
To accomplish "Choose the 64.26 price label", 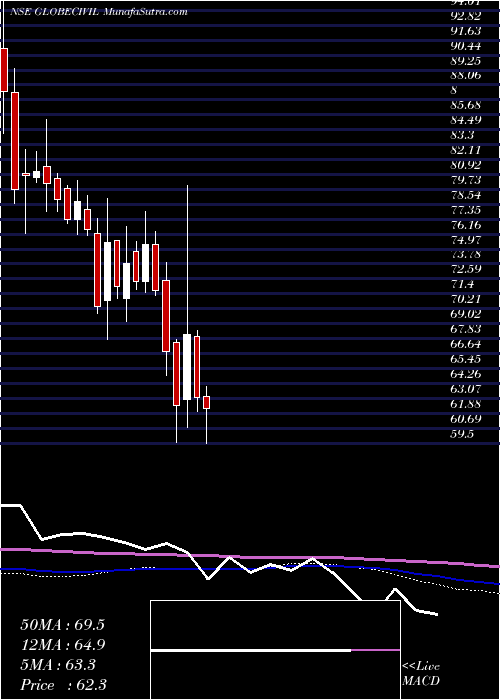I will [466, 374].
